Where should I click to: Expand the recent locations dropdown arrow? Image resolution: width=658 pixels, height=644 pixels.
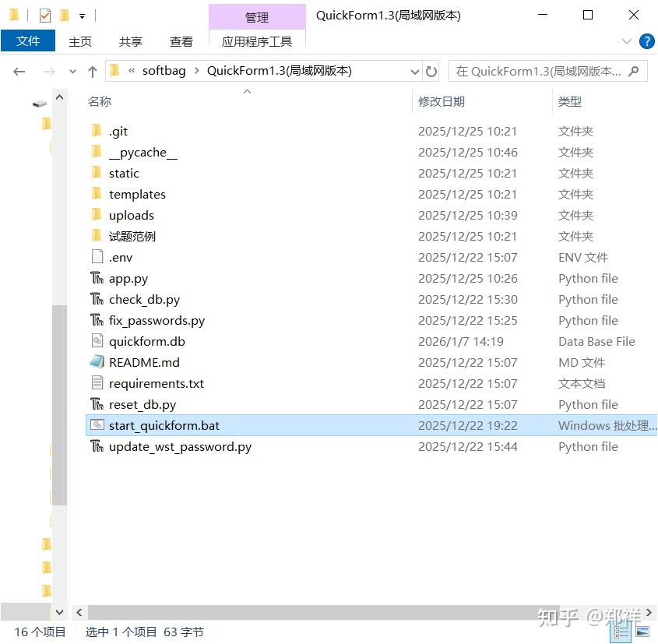tap(72, 72)
